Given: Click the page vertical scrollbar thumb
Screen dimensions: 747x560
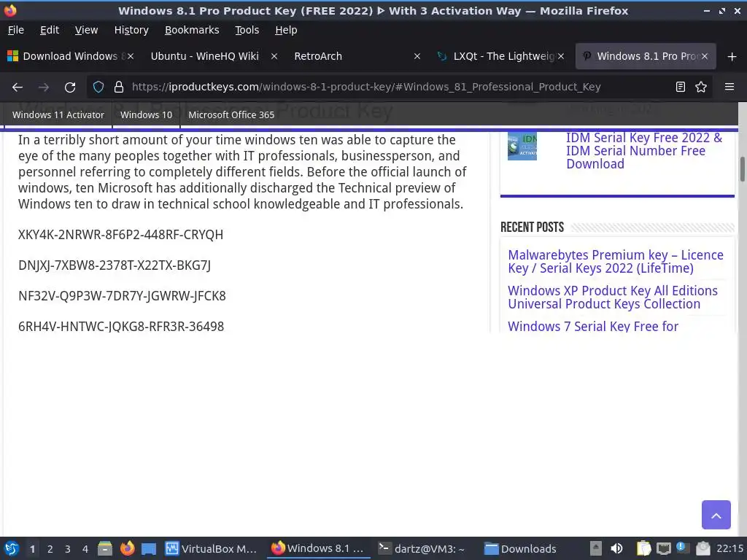Looking at the screenshot, I should (x=742, y=169).
